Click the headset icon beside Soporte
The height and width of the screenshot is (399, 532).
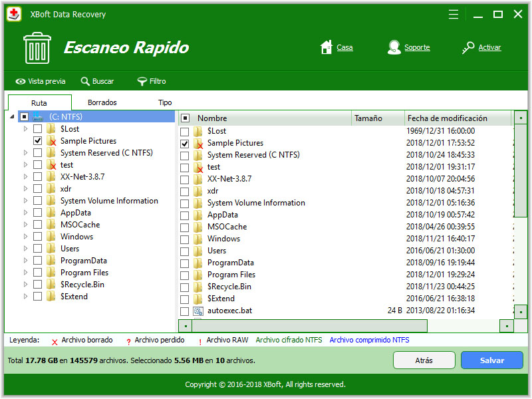[394, 47]
